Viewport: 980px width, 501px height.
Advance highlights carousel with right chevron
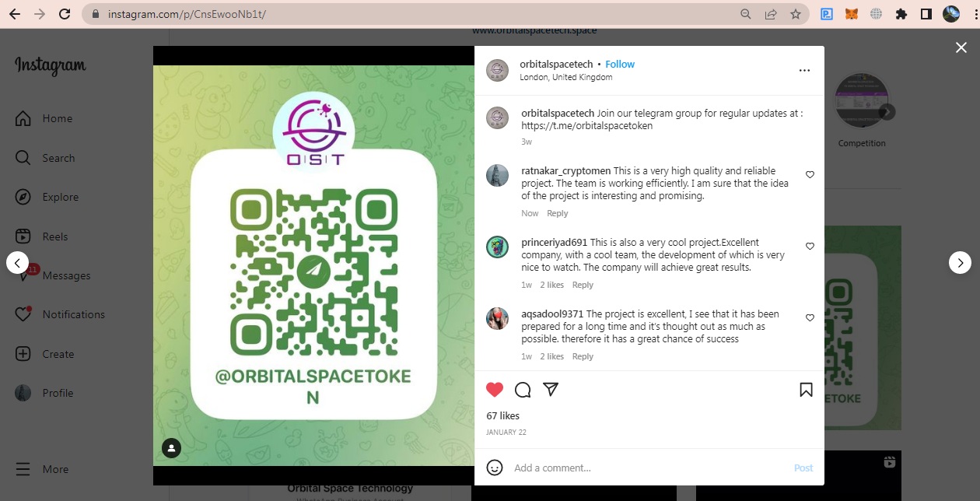pyautogui.click(x=887, y=112)
